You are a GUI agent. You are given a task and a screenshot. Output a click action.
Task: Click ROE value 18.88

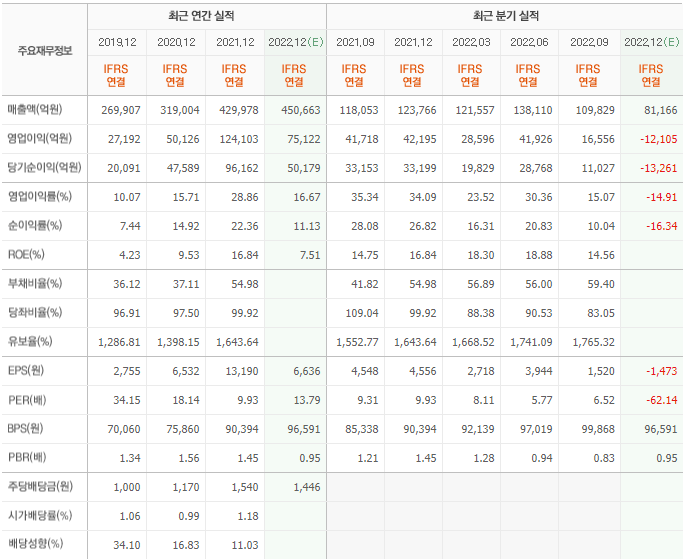pos(539,255)
